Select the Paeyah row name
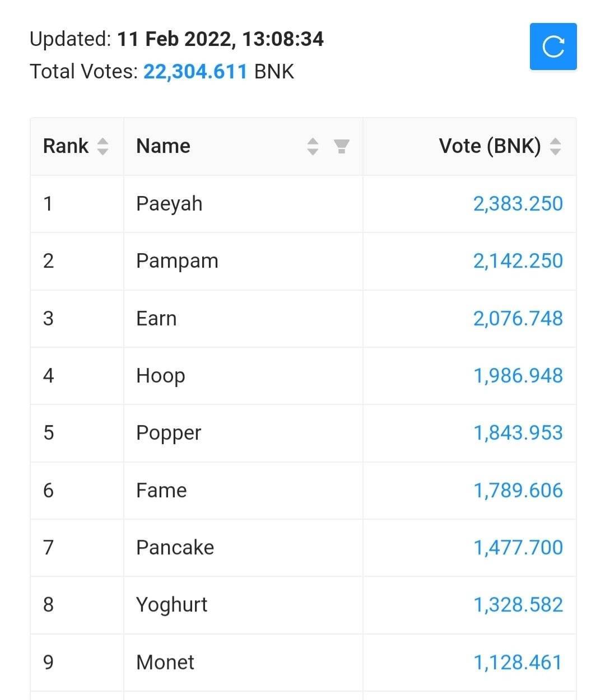The height and width of the screenshot is (700, 605). coord(169,204)
